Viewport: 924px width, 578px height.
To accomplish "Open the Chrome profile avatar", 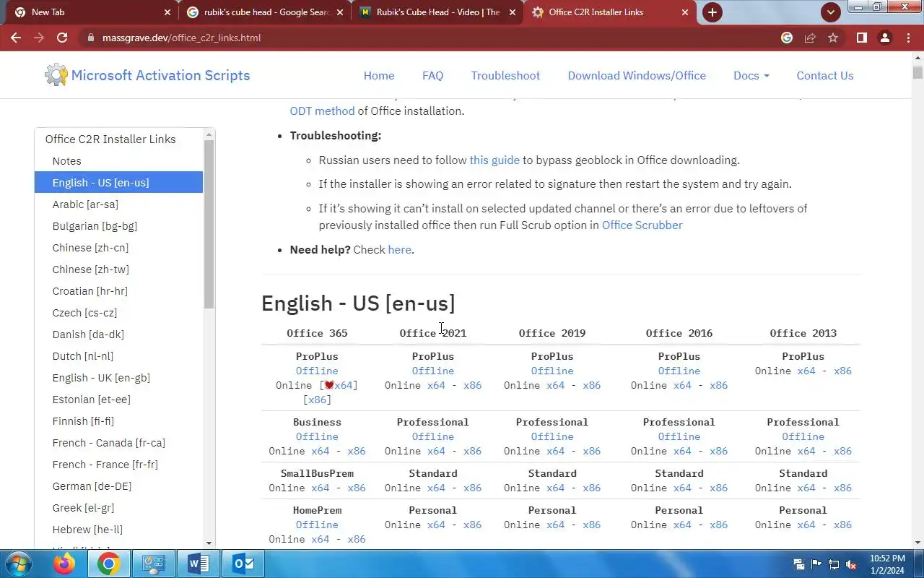I will (885, 38).
